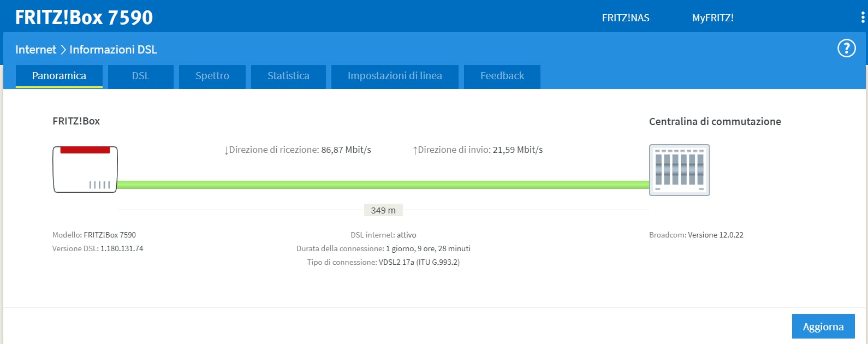The height and width of the screenshot is (344, 868).
Task: Click the green DSL line bar
Action: pos(383,185)
